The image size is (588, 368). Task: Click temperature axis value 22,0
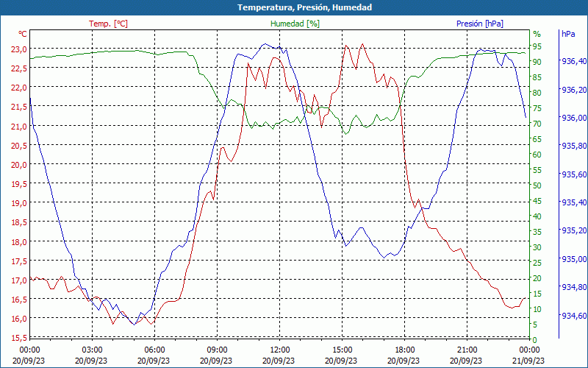[18, 87]
